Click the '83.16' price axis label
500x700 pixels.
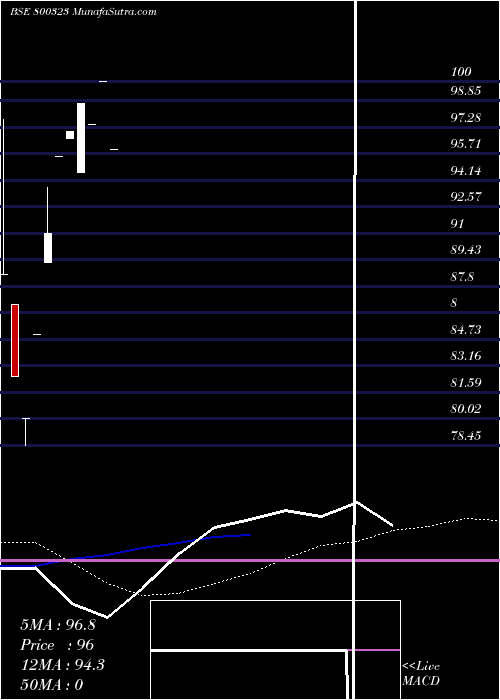(x=466, y=356)
